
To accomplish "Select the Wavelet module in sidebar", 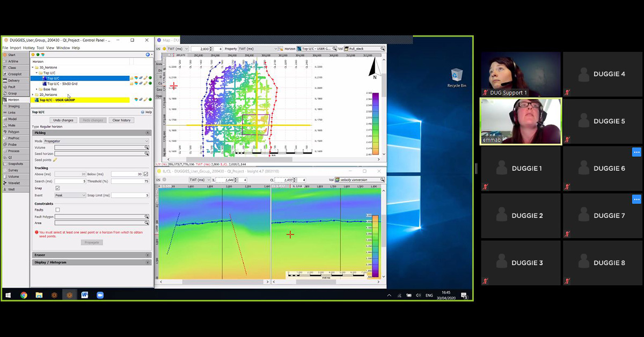I will (x=13, y=183).
